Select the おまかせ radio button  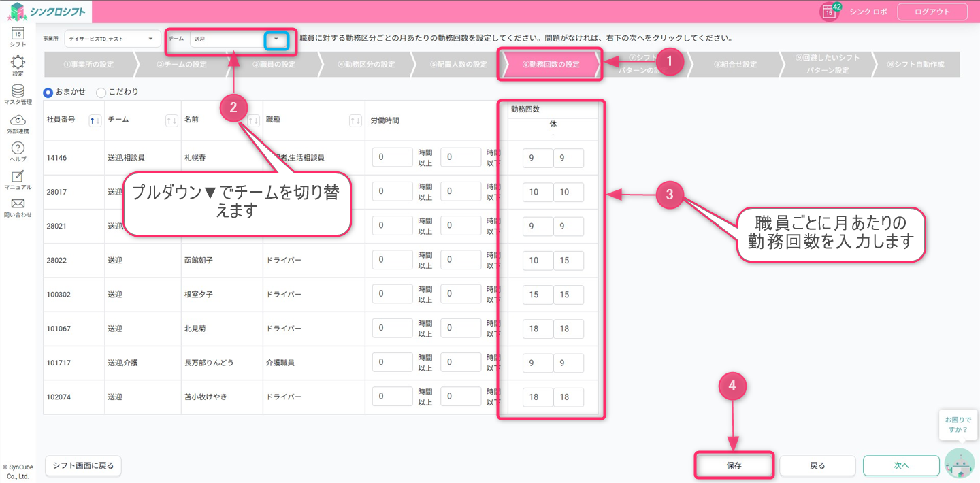click(x=48, y=92)
